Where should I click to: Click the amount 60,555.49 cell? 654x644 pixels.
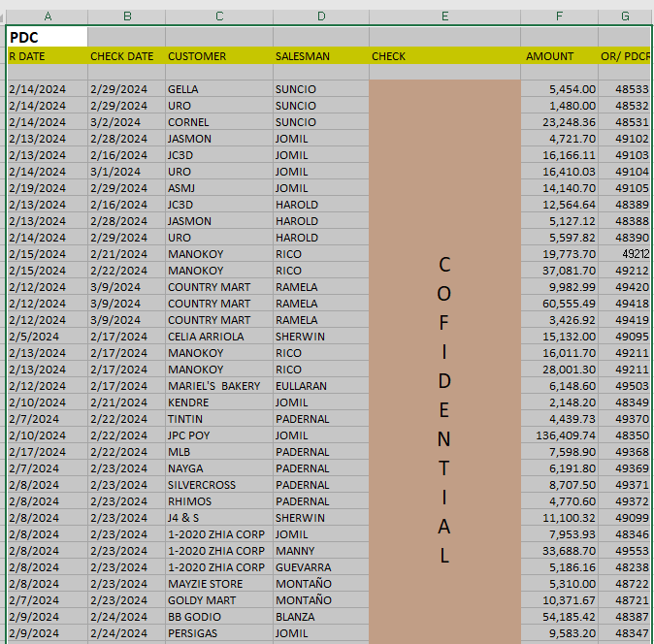point(559,304)
